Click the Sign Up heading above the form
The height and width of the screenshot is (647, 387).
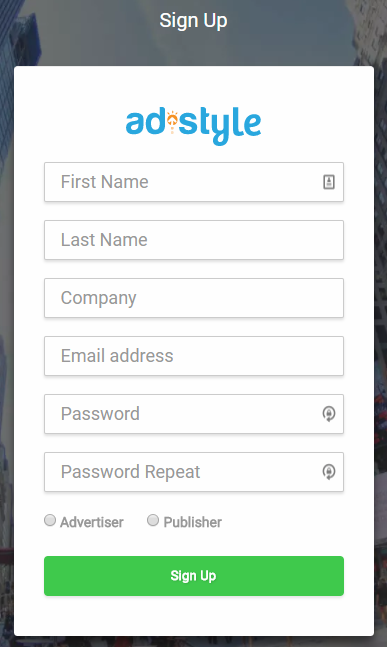pyautogui.click(x=194, y=21)
